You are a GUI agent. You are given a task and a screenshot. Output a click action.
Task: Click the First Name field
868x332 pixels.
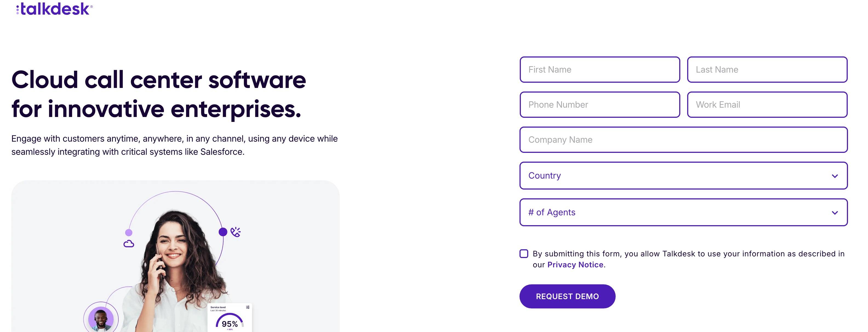pos(600,70)
